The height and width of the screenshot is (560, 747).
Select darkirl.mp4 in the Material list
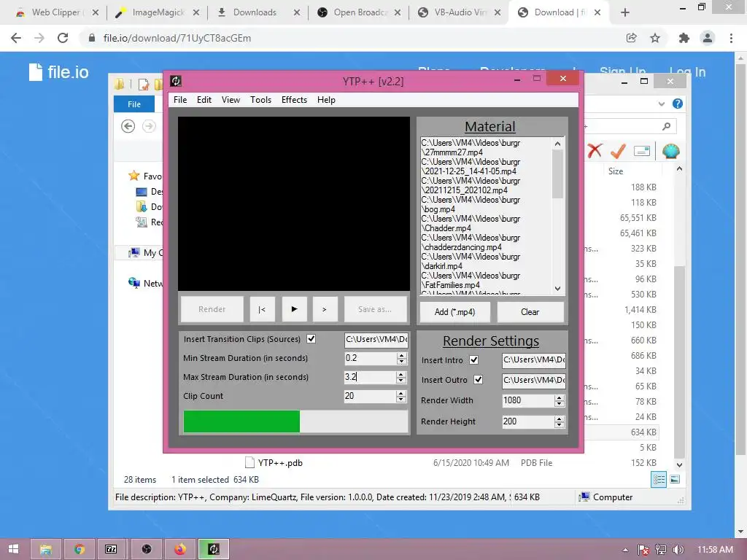[x=471, y=261]
